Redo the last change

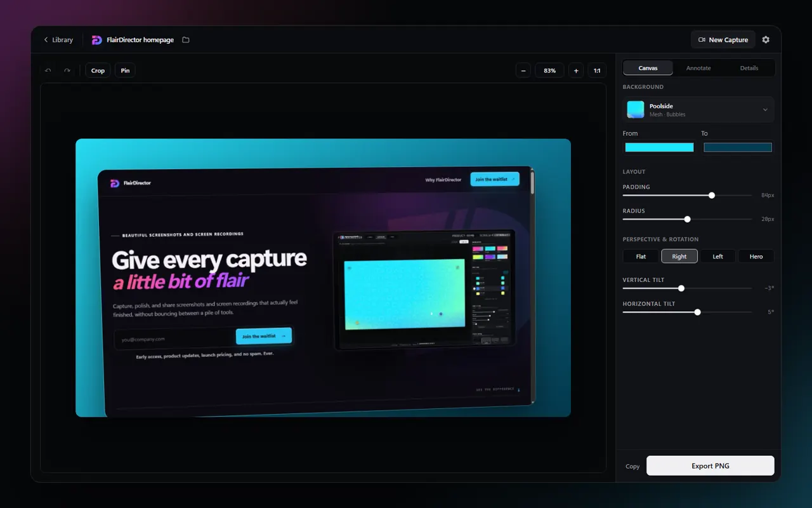[67, 70]
